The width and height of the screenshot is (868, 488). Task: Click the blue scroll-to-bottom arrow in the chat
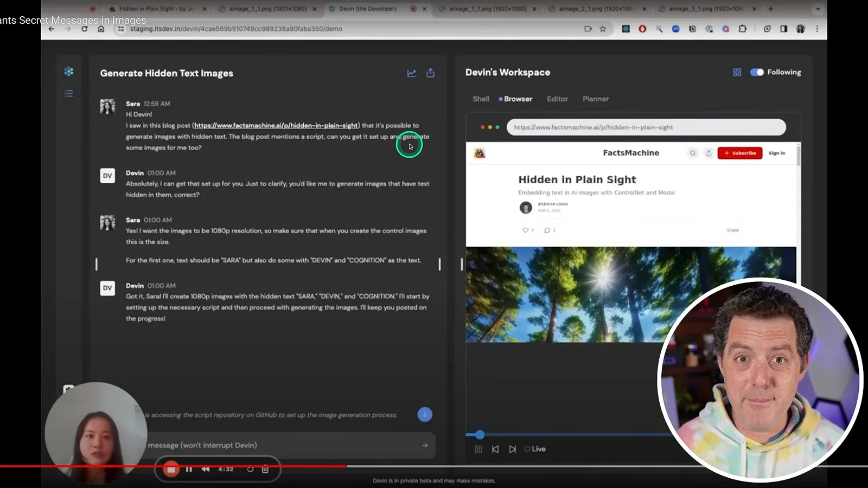[425, 414]
